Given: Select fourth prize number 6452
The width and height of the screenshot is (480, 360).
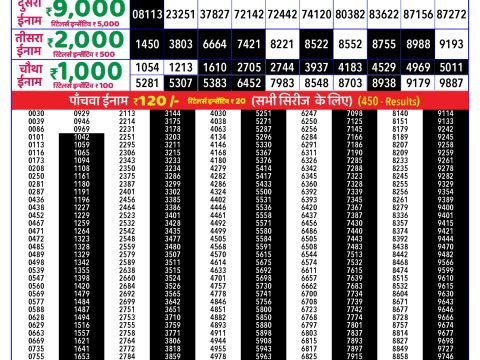Looking at the screenshot, I should click(249, 83).
